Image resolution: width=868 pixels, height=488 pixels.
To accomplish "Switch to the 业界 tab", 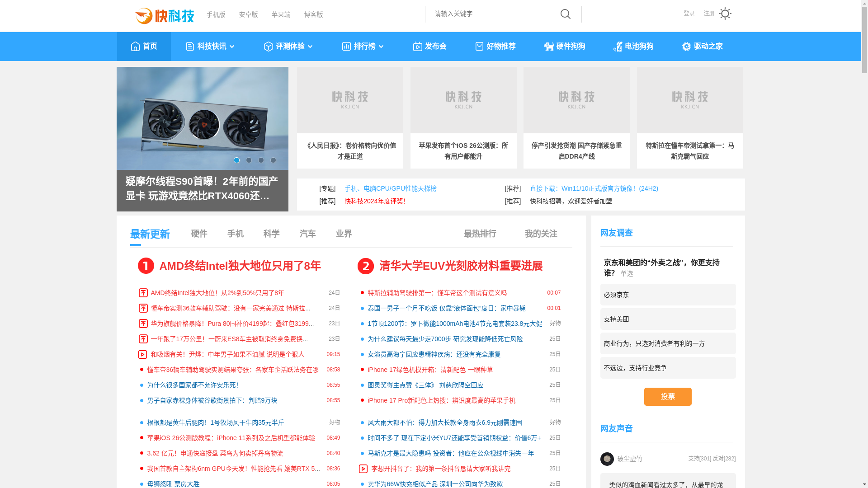I will (x=344, y=234).
